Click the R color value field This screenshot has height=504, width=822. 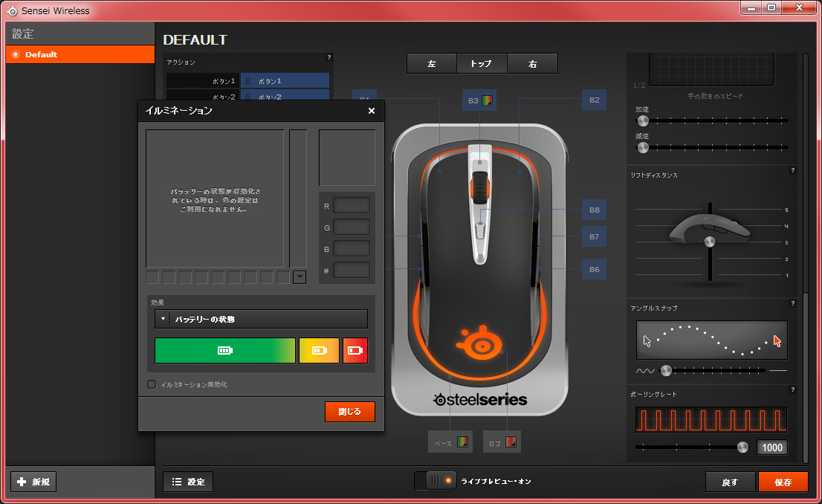[352, 206]
